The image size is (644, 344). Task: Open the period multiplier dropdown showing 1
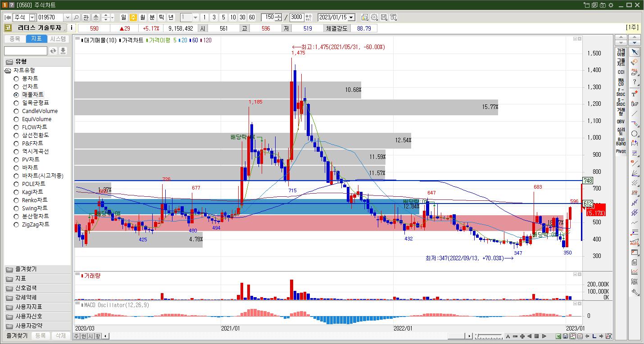(195, 17)
